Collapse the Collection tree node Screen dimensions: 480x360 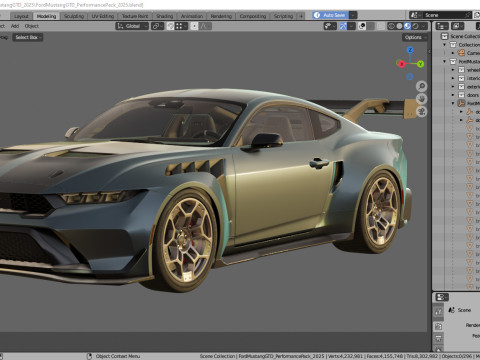(x=444, y=45)
